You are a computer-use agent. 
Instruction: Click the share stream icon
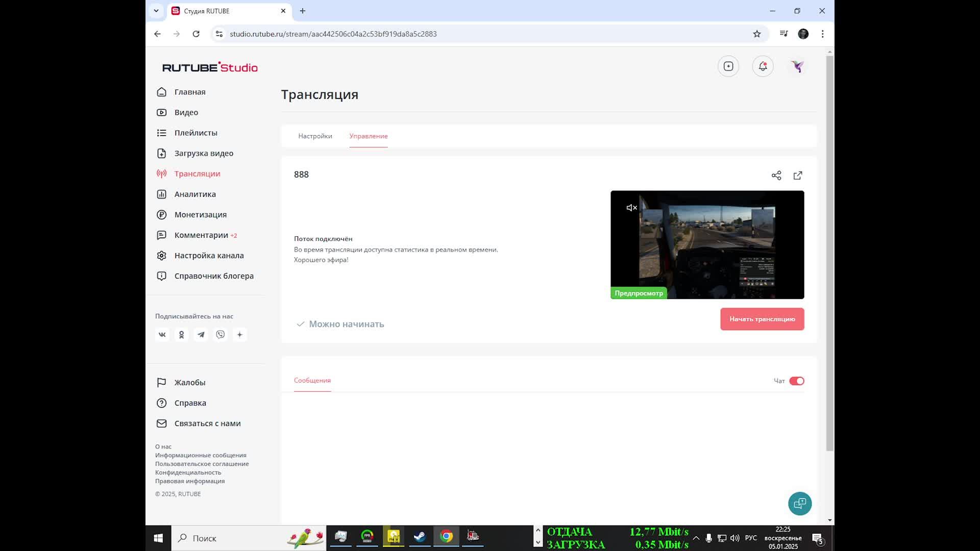tap(776, 176)
